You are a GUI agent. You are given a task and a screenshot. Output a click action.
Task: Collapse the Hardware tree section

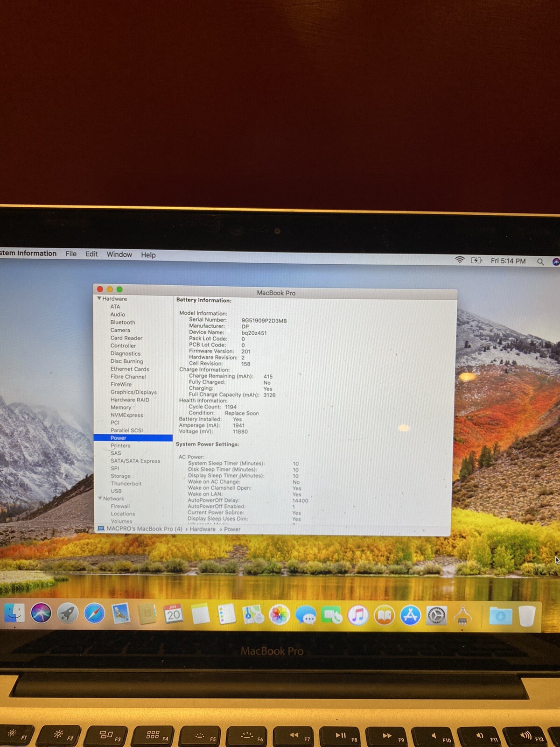tap(99, 298)
